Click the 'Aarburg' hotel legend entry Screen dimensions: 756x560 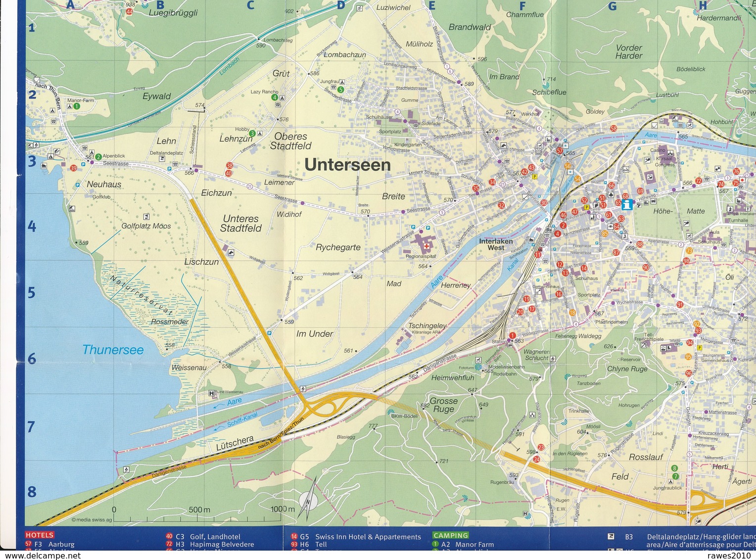click(61, 544)
